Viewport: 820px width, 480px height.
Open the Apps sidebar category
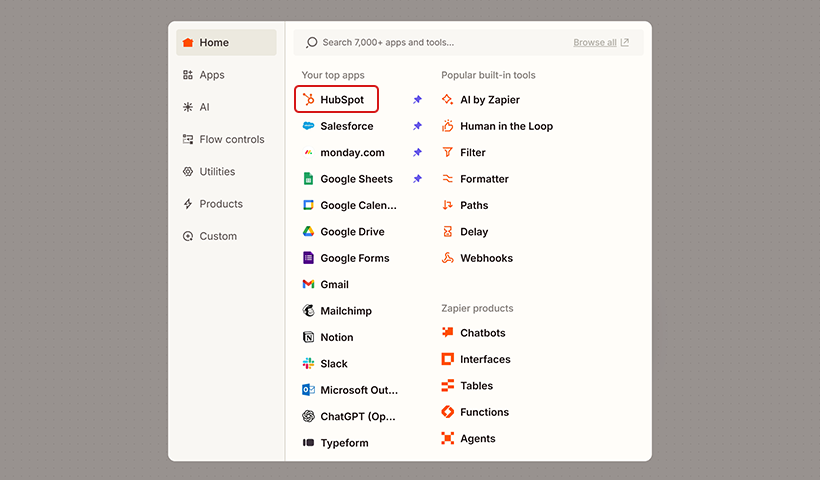point(211,75)
